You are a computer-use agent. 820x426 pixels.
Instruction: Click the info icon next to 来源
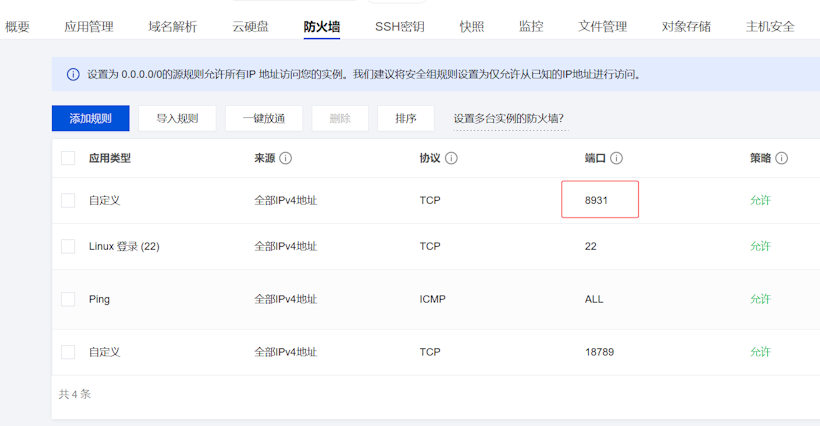point(286,158)
